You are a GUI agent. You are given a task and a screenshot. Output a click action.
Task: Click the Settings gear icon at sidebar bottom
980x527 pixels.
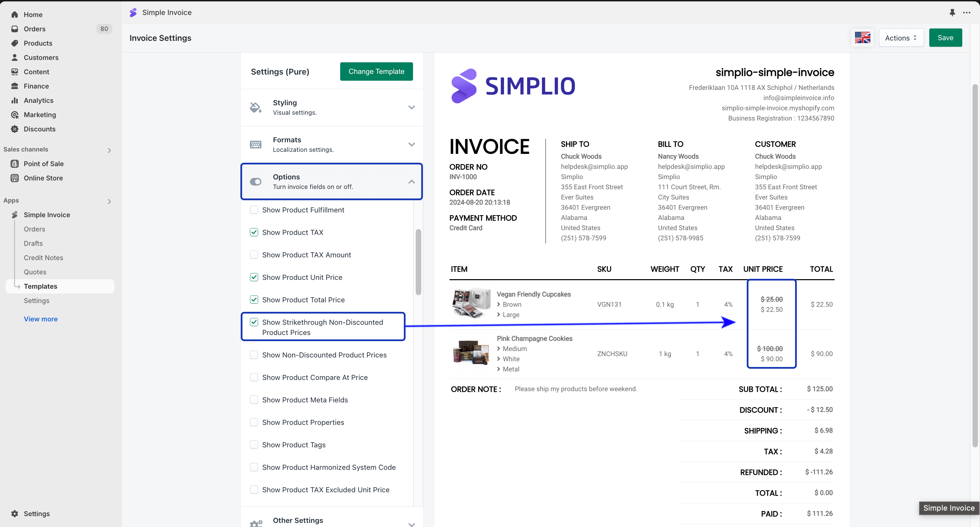tap(14, 514)
